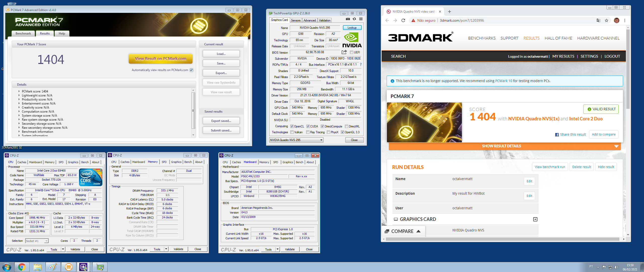Viewport: 644px width, 272px height.
Task: Open Tools dropdown arrow in CPU-Z CPU window
Action: [x=63, y=249]
